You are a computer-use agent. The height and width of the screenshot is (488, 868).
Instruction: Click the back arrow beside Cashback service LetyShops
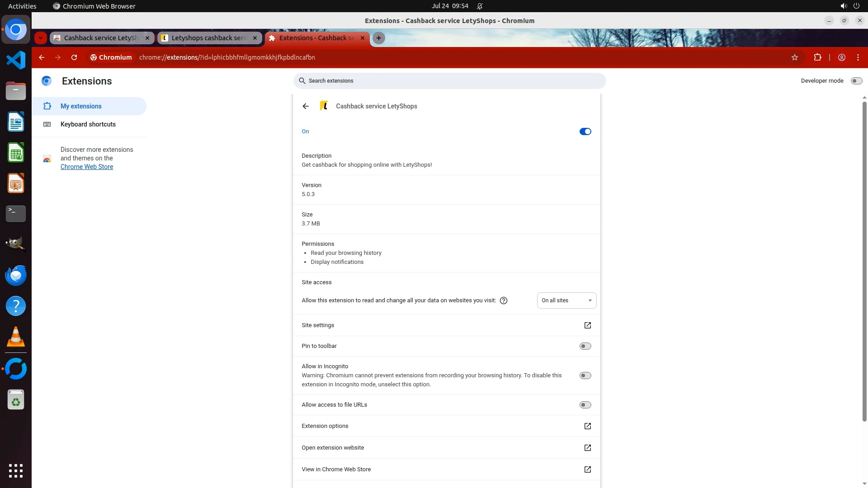click(x=306, y=106)
